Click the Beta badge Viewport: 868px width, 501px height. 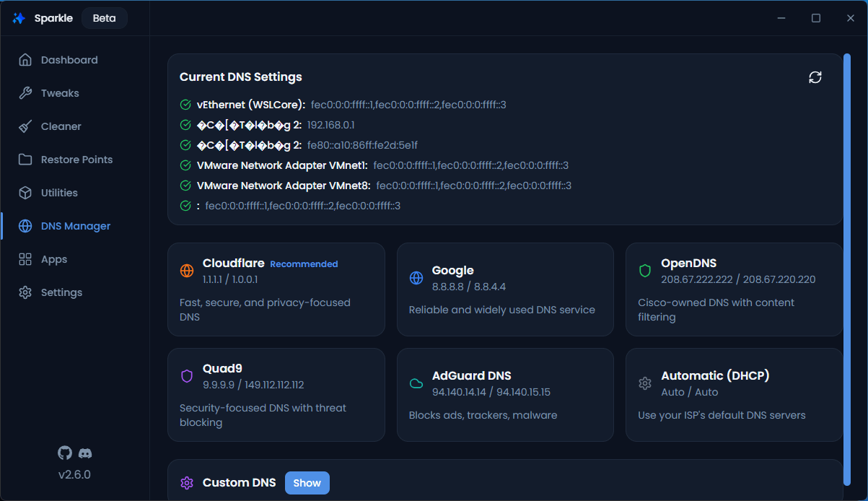[105, 18]
